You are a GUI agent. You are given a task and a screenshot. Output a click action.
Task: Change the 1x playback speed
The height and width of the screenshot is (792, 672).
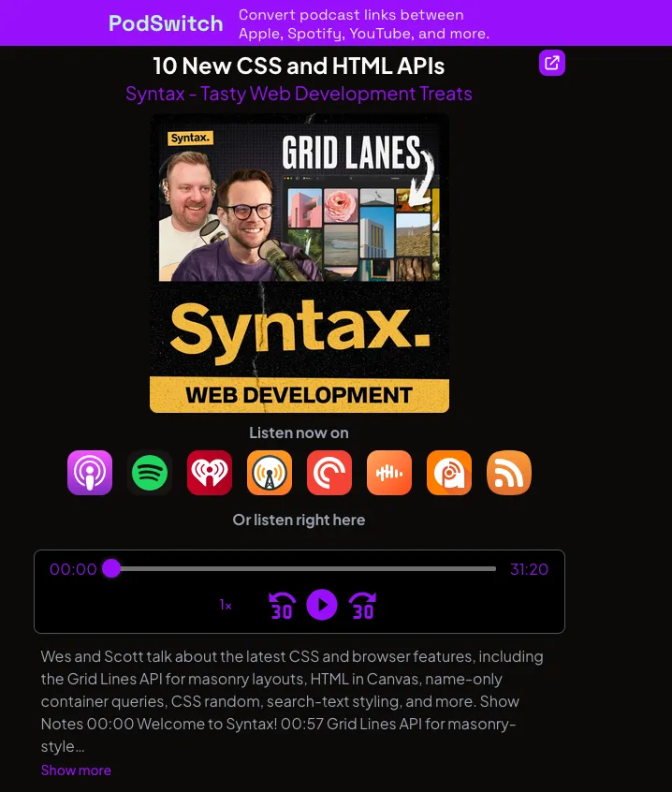(x=226, y=605)
